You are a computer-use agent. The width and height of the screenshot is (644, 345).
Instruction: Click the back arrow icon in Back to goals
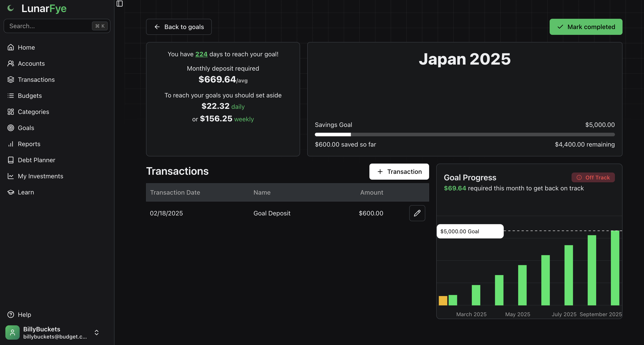pos(157,27)
